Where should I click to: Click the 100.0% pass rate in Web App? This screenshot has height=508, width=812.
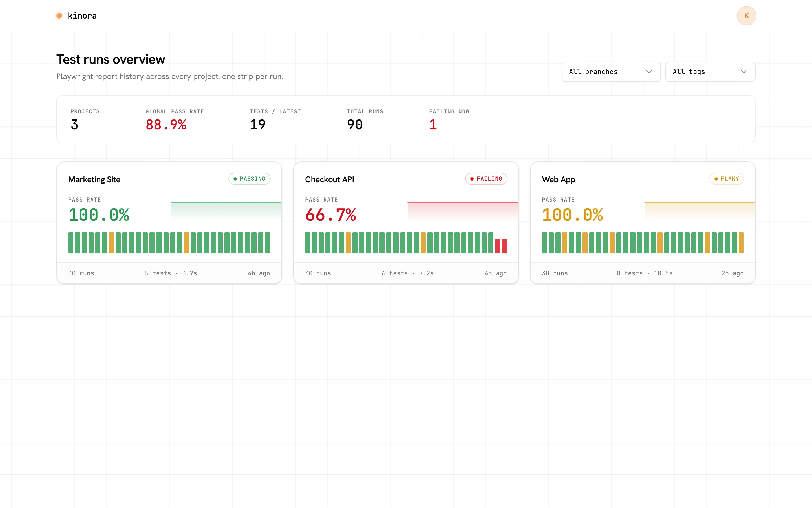pyautogui.click(x=572, y=215)
